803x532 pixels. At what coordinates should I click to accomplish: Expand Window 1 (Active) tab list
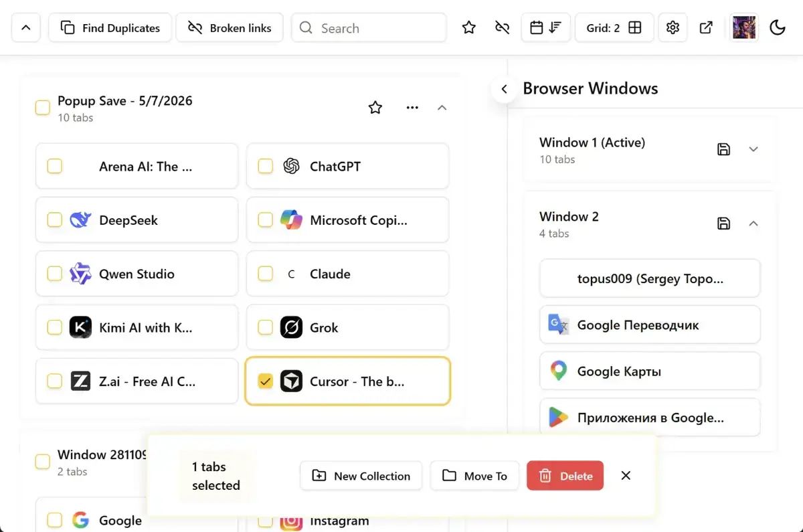(x=753, y=149)
